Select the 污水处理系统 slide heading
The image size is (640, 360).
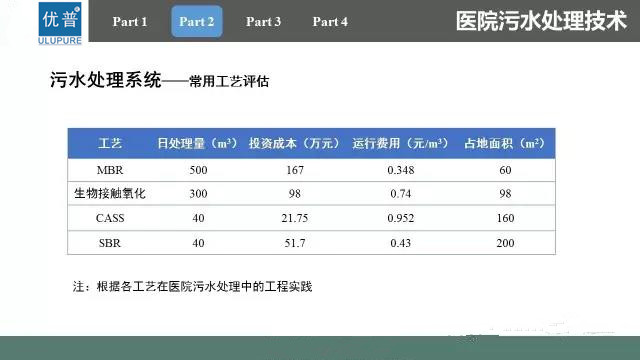[x=106, y=80]
